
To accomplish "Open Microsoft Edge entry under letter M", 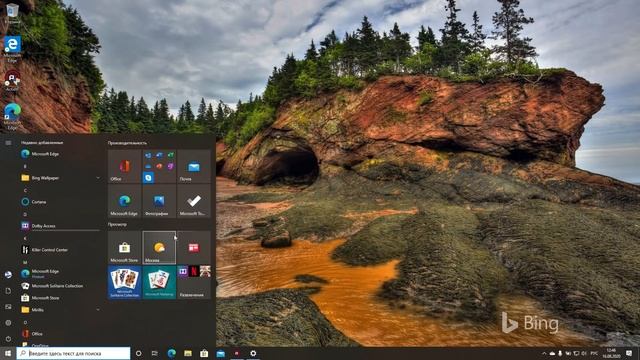I will click(60, 273).
